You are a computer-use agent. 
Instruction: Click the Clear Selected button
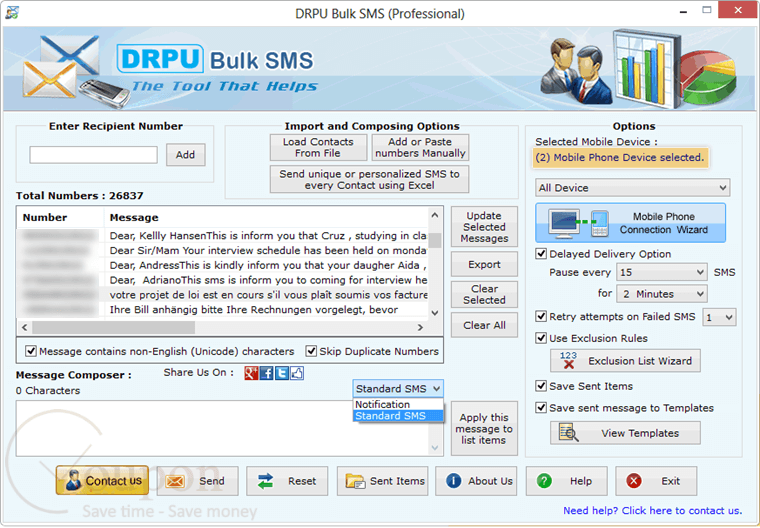click(x=484, y=294)
